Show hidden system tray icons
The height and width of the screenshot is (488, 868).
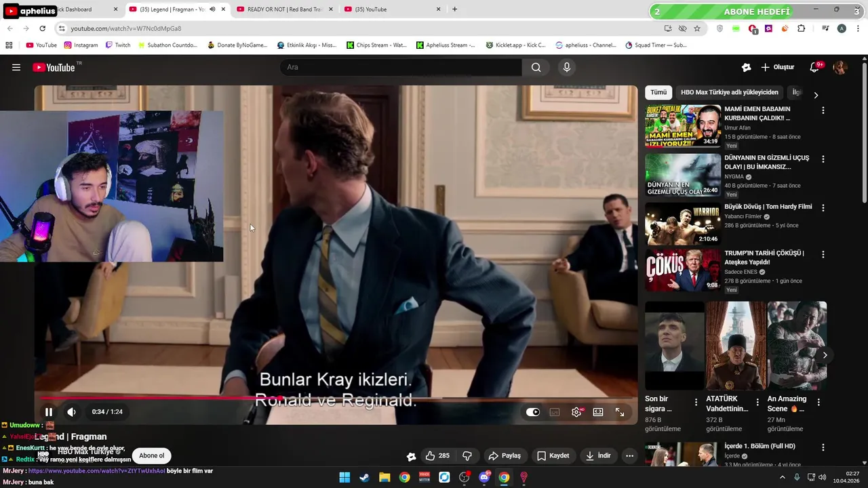pos(782,477)
